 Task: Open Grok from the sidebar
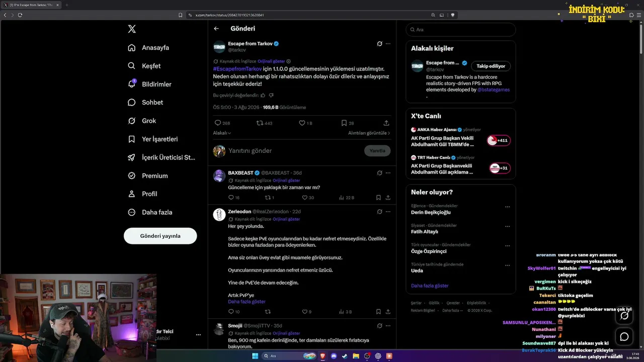tap(142, 121)
